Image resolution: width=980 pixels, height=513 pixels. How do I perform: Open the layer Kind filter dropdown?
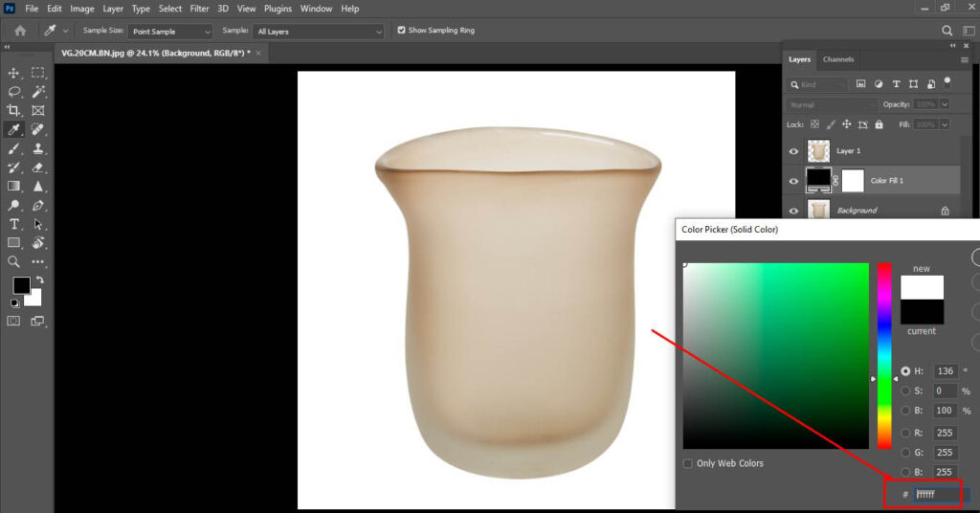817,83
